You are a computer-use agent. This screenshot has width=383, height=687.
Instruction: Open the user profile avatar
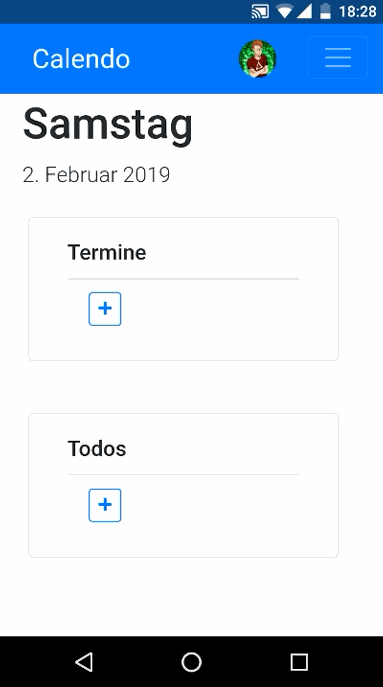(257, 59)
